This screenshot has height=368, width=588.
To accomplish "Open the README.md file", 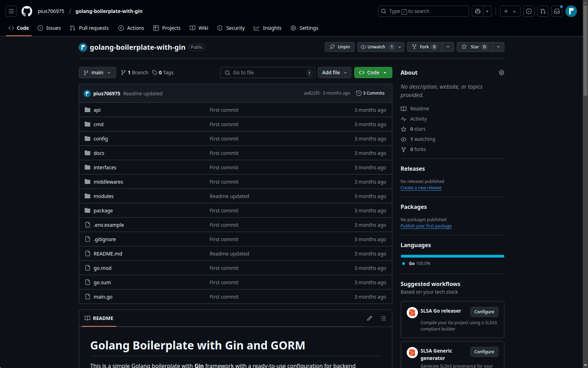I will [108, 254].
